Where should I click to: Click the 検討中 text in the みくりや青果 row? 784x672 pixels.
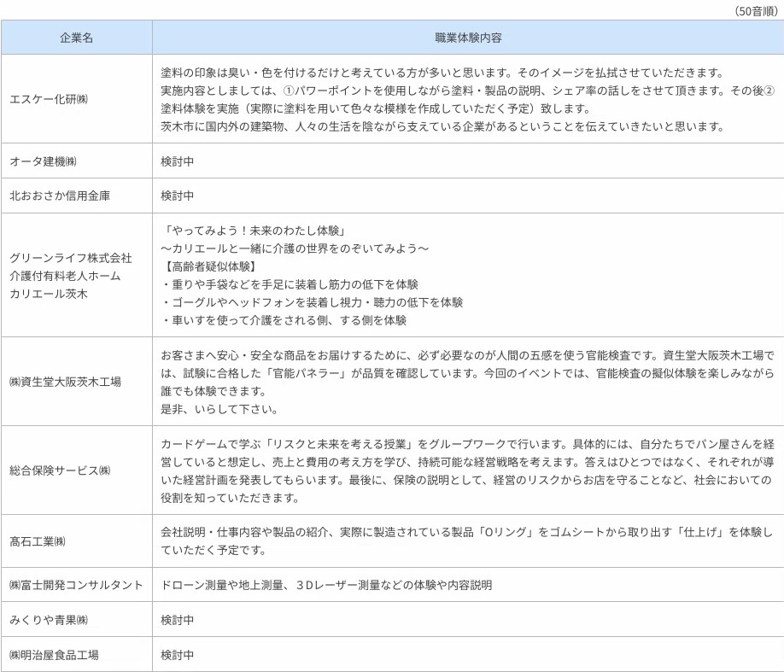point(178,620)
